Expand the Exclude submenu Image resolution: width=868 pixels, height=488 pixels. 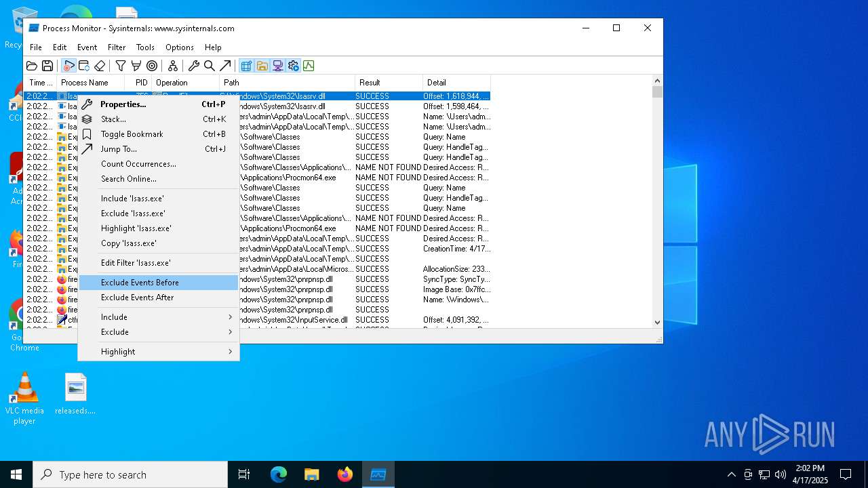tap(158, 332)
